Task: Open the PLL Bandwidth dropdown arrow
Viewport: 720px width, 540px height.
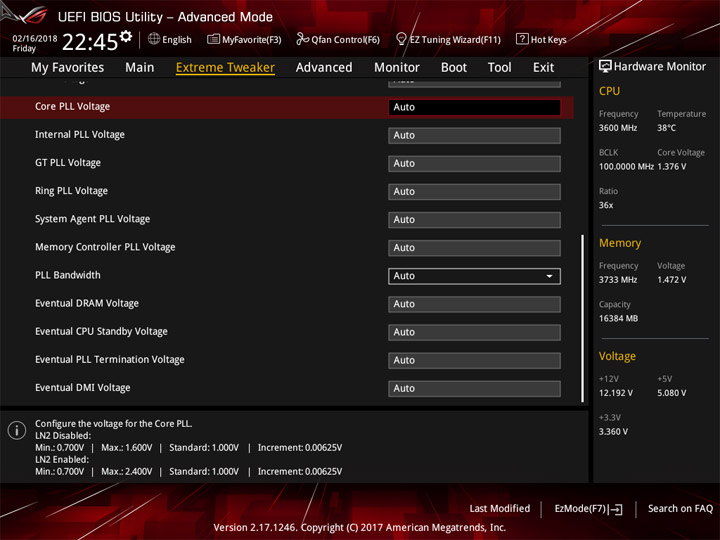Action: (x=549, y=276)
